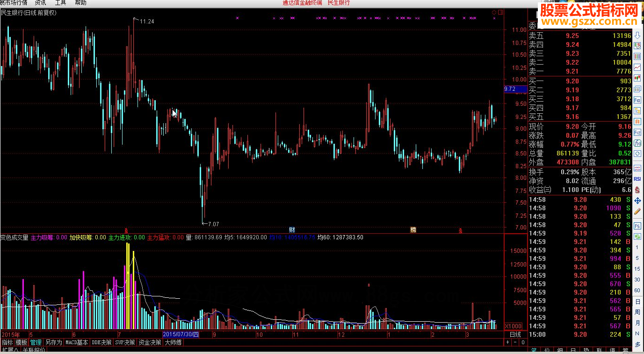Click the 变色成交量 indicator name
644x354 pixels.
click(x=14, y=237)
